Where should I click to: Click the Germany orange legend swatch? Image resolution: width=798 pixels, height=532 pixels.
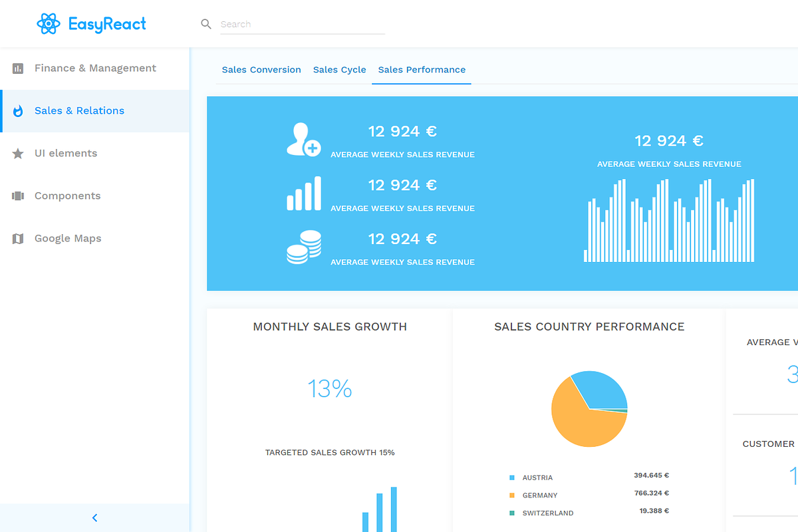pos(512,495)
